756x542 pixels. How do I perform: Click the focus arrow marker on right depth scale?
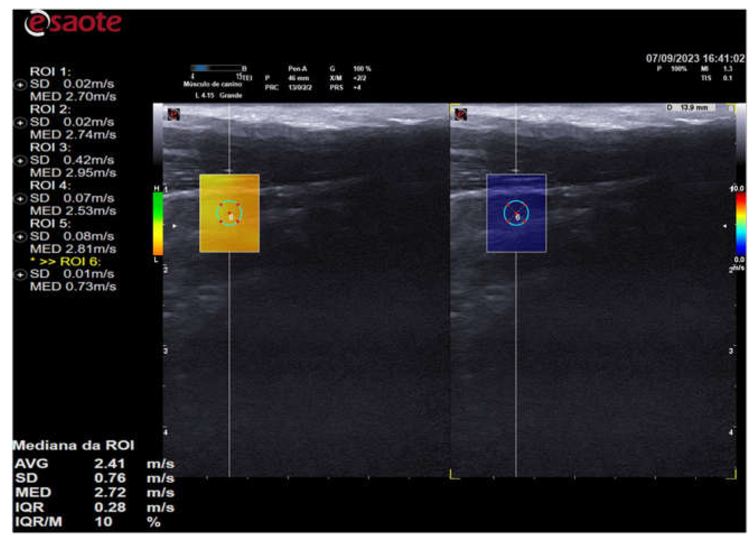click(725, 226)
